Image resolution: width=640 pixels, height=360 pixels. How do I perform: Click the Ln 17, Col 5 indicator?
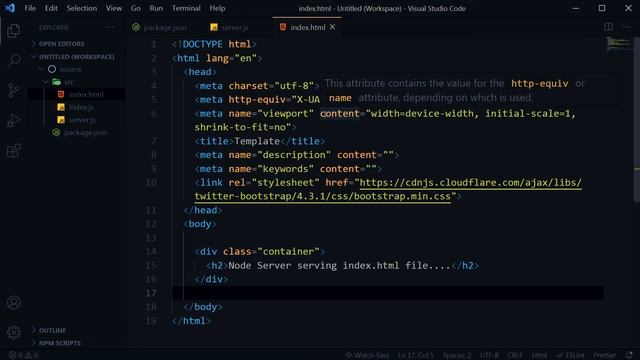click(x=416, y=355)
